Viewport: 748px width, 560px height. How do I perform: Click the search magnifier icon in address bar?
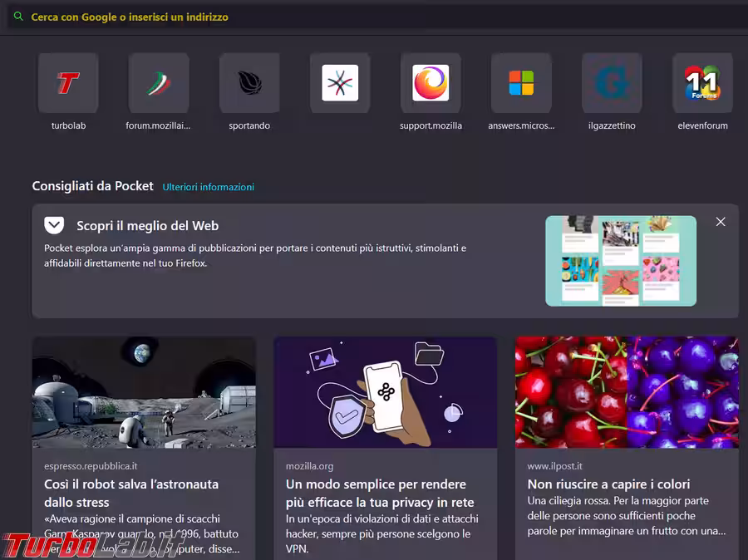tap(18, 17)
